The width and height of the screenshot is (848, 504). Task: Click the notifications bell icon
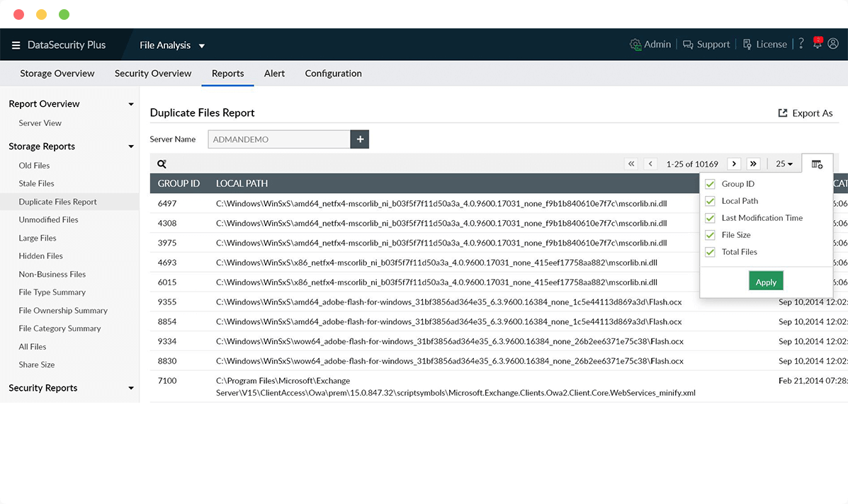(818, 44)
